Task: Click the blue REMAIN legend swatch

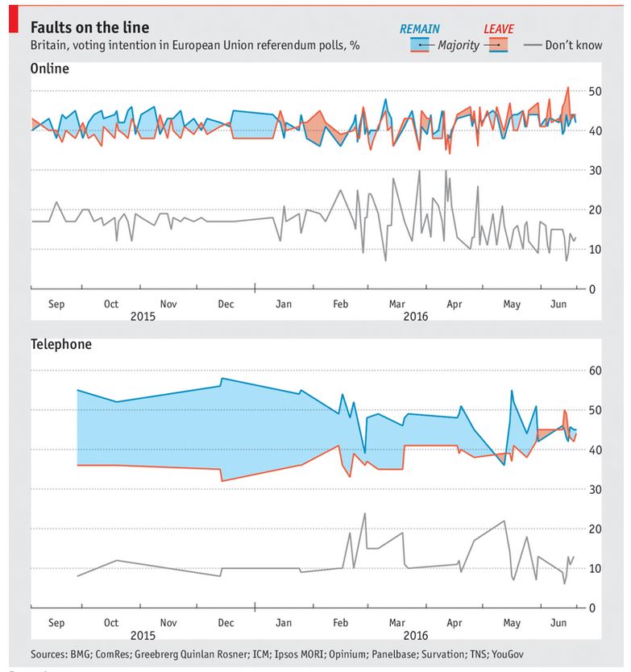Action: pos(419,45)
